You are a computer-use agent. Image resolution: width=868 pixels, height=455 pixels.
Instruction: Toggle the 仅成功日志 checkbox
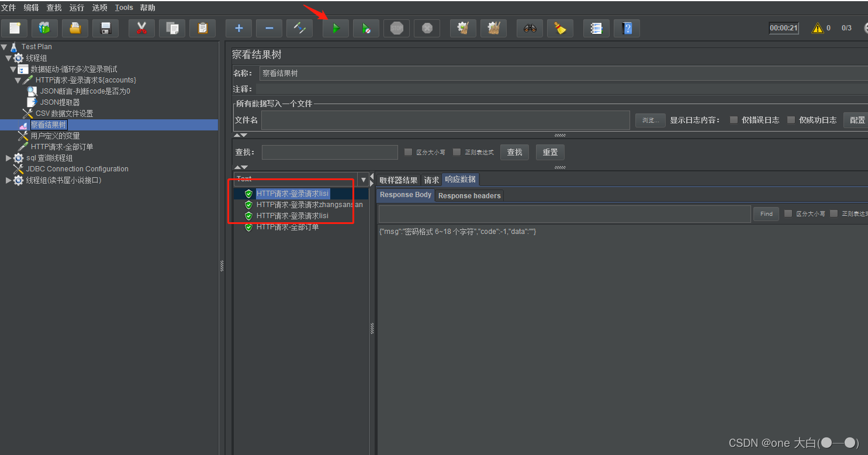791,120
